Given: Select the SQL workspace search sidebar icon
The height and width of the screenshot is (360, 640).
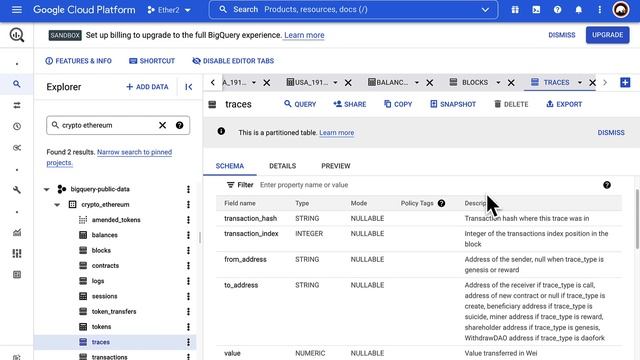Looking at the screenshot, I should (17, 84).
